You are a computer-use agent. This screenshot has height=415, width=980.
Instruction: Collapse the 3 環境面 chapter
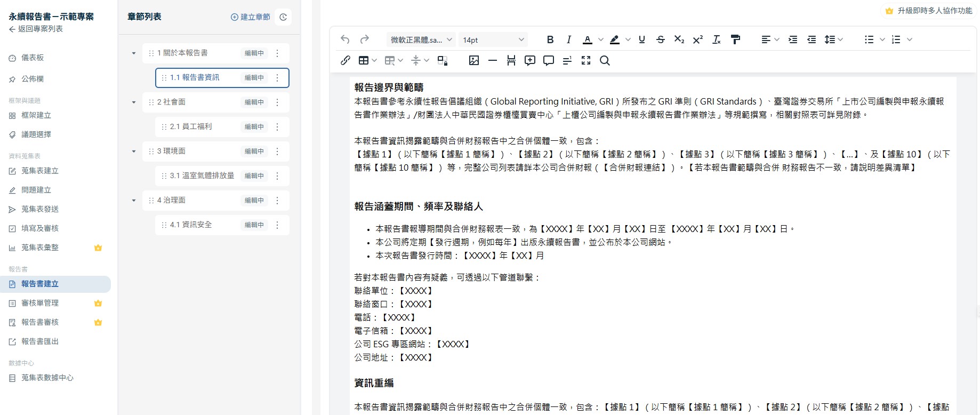point(134,151)
